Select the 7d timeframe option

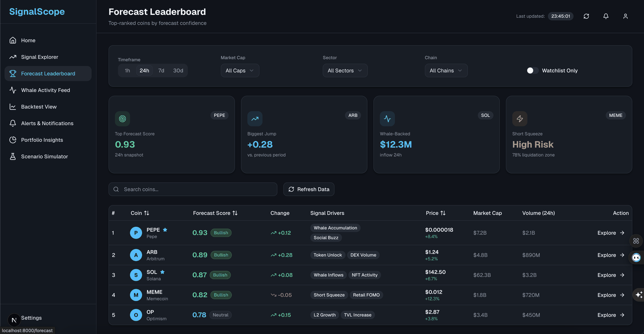pos(161,71)
